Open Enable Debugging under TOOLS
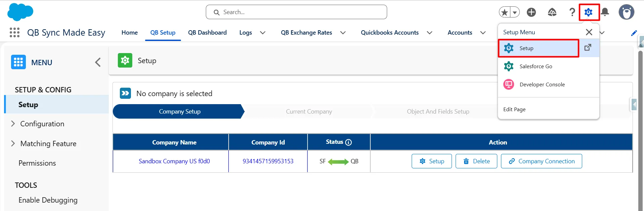Viewport: 644px width, 211px height. pyautogui.click(x=48, y=200)
